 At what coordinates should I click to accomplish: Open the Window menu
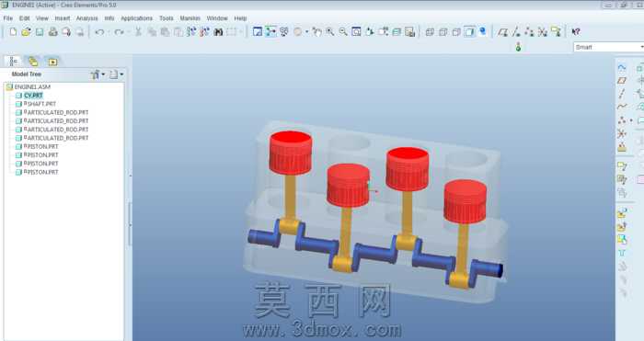(x=217, y=18)
